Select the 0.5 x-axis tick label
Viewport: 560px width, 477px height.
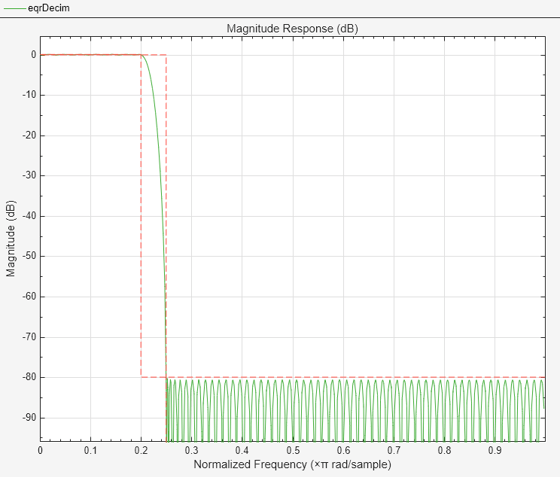[x=293, y=450]
